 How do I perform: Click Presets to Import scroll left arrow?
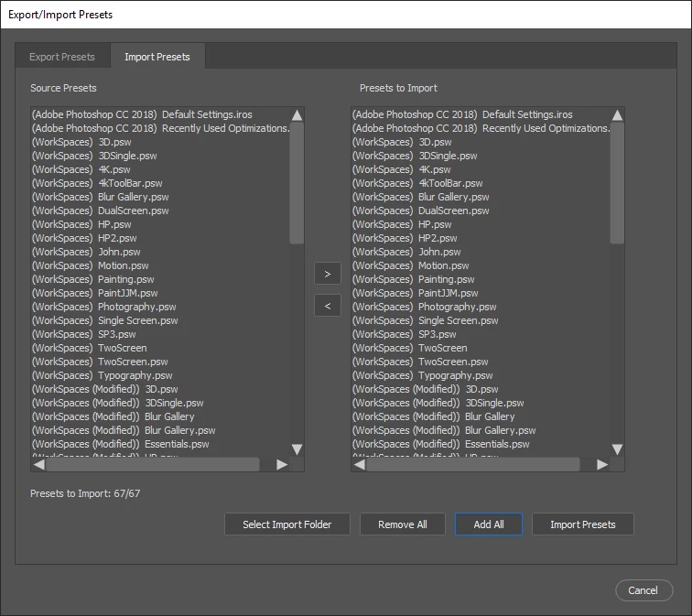point(359,464)
